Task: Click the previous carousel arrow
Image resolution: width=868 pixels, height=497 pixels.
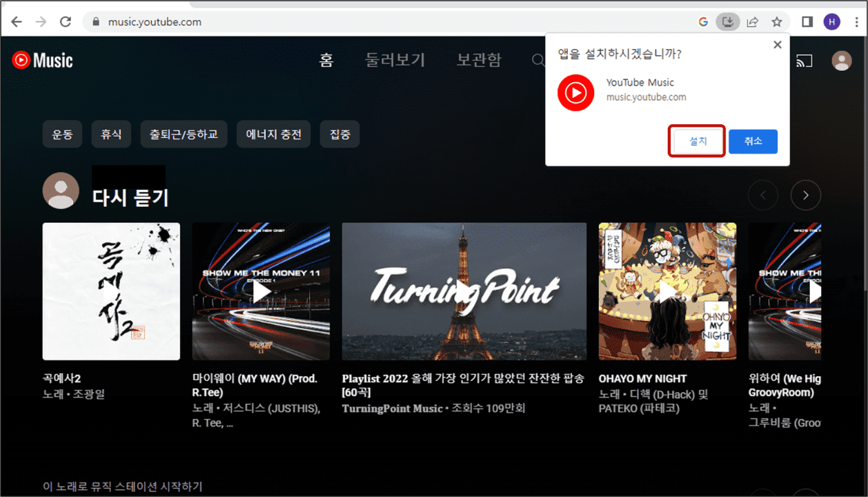Action: [x=763, y=196]
